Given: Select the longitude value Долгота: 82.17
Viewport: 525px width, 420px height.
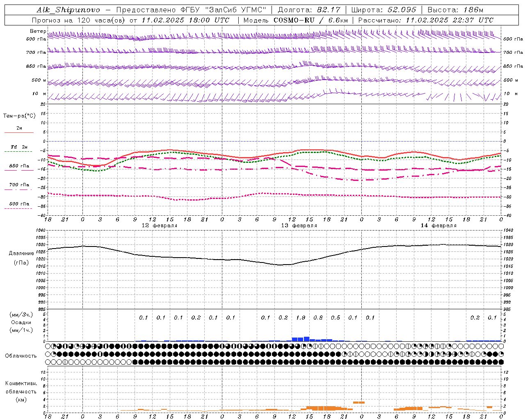Looking at the screenshot, I should point(309,10).
